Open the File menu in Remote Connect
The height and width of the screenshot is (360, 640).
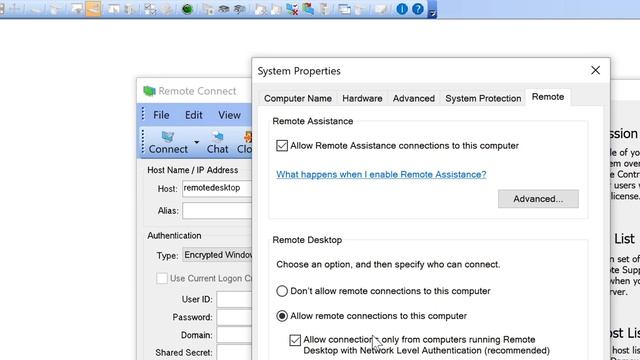[x=161, y=115]
